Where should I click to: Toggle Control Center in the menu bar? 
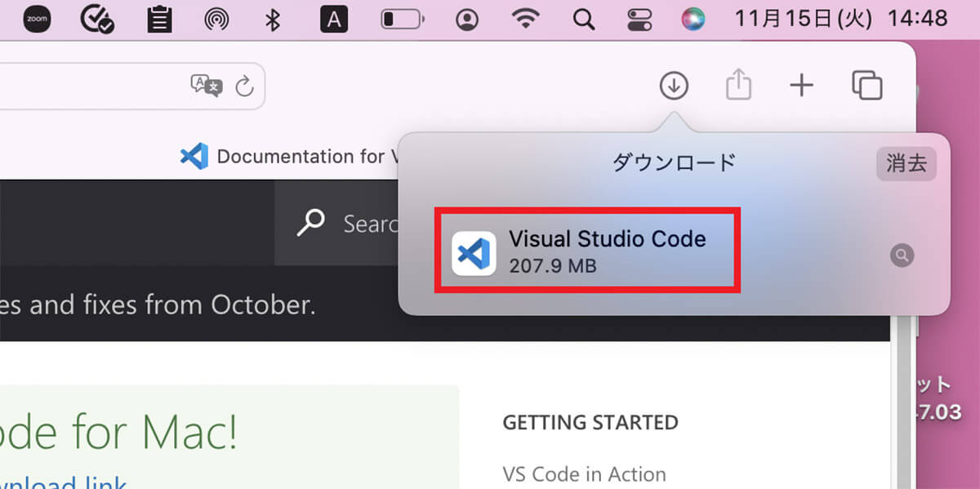[x=639, y=19]
